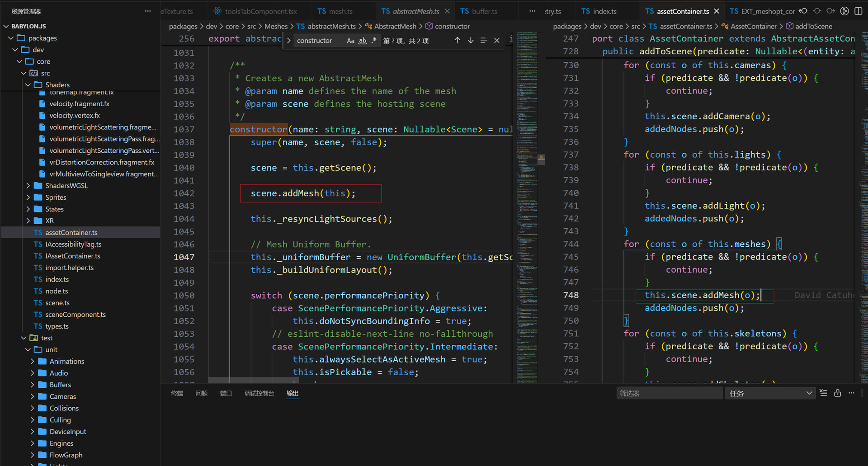Viewport: 868px width, 466px height.
Task: Switch to the mesh.ts tab
Action: pos(340,11)
